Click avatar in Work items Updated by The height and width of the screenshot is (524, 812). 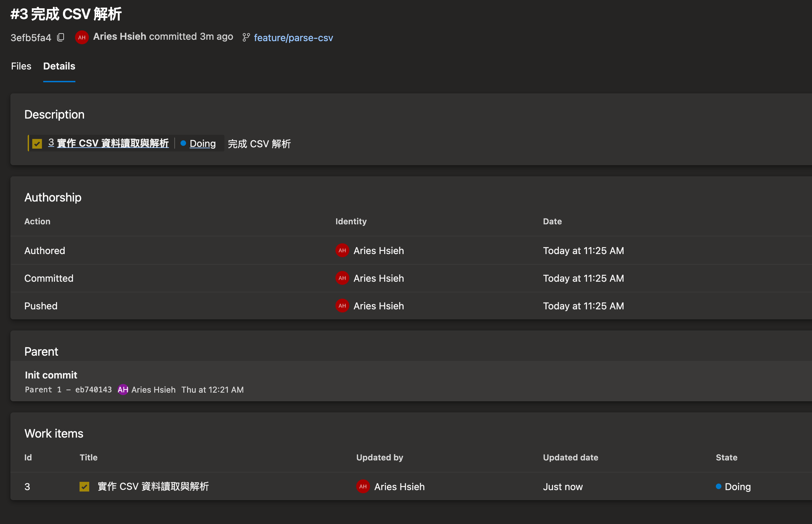click(363, 487)
